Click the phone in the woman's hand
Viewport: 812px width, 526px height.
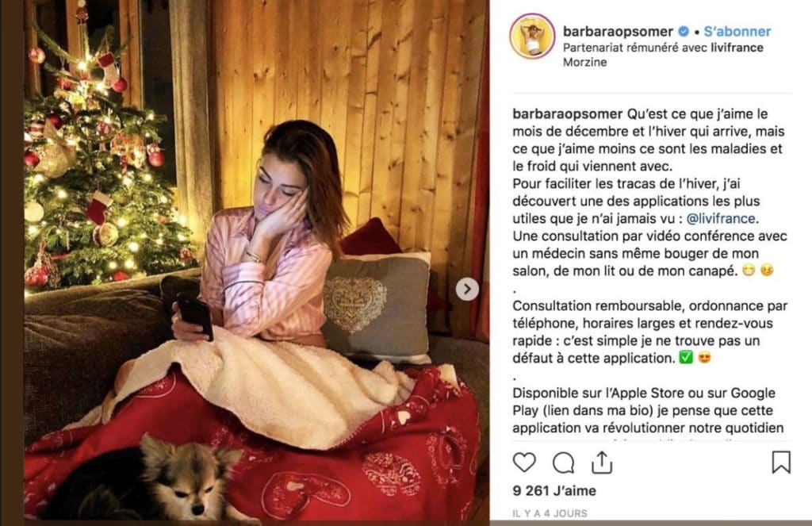point(195,316)
